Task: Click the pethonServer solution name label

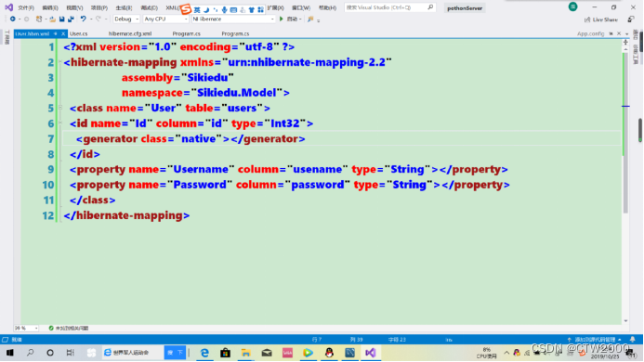Action: tap(465, 7)
